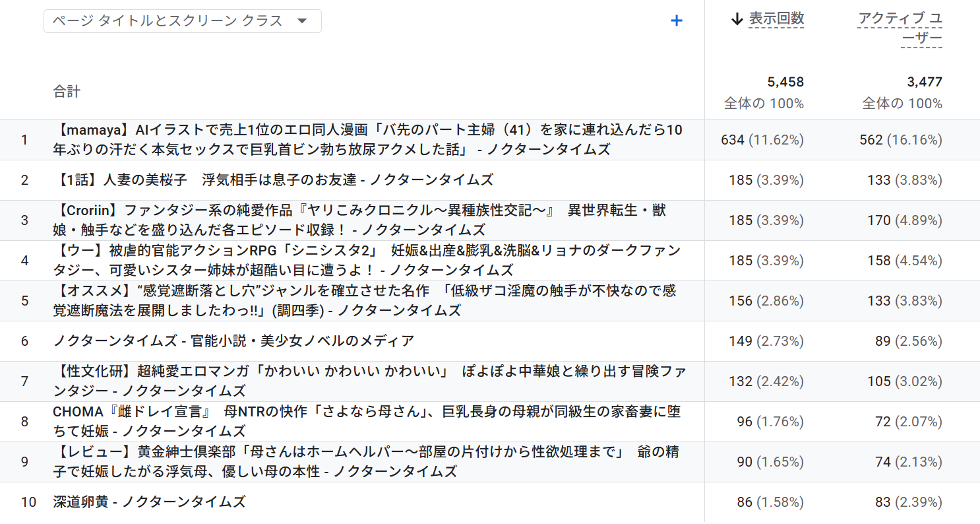Click the 83 (2.39%) active users cell
The image size is (980, 524).
908,502
